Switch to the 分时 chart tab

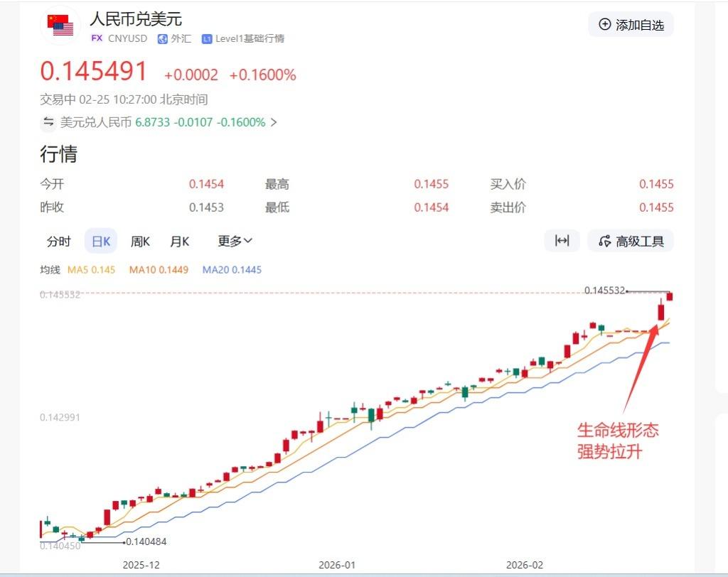tap(59, 241)
